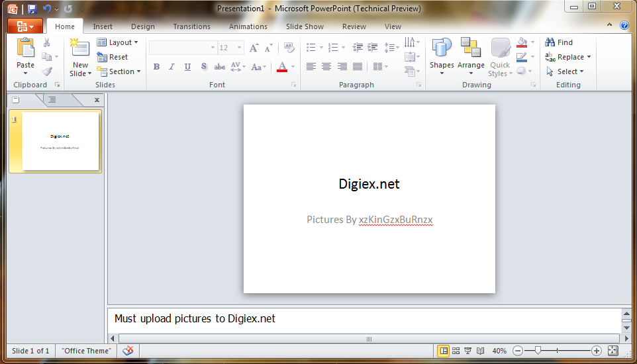This screenshot has height=364, width=637.
Task: Open the Layout dropdown
Action: (118, 42)
